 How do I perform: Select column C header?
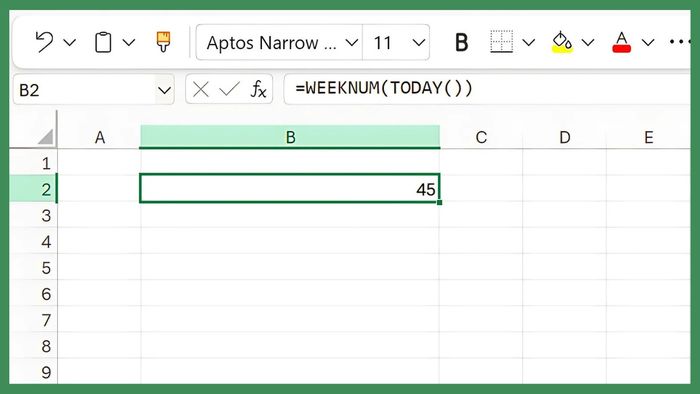tap(481, 137)
